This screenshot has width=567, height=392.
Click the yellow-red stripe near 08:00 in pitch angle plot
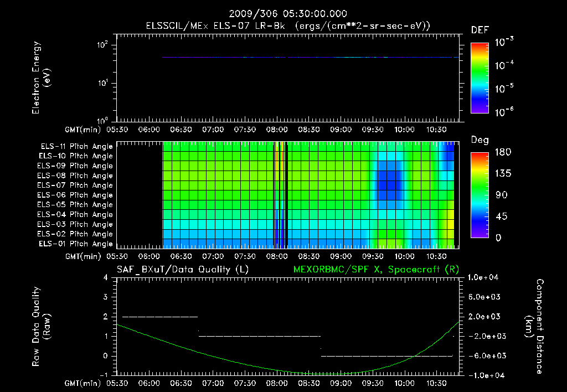click(278, 156)
